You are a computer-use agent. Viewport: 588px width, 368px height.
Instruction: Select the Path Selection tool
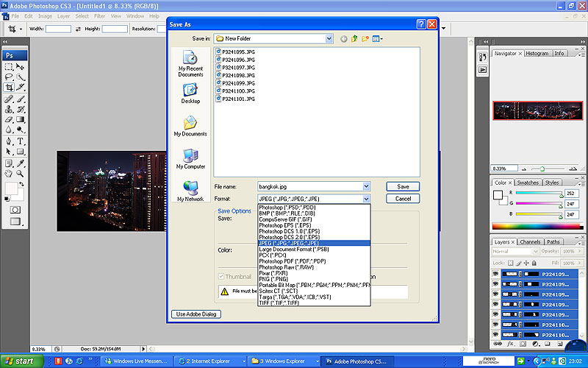pyautogui.click(x=9, y=152)
